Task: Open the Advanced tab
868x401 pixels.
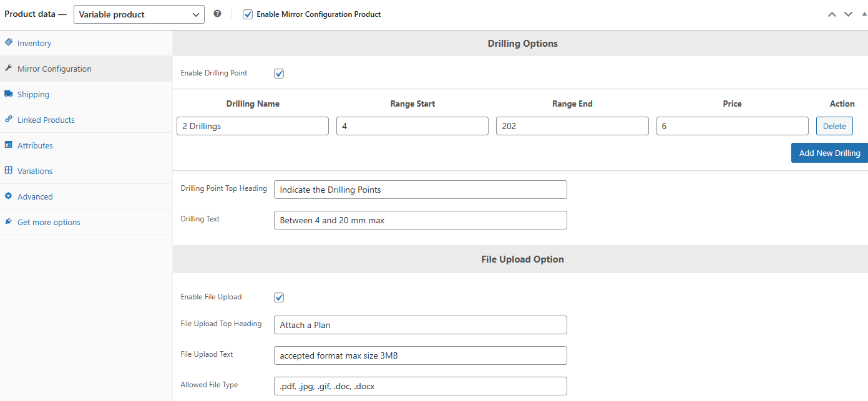Action: [86, 196]
